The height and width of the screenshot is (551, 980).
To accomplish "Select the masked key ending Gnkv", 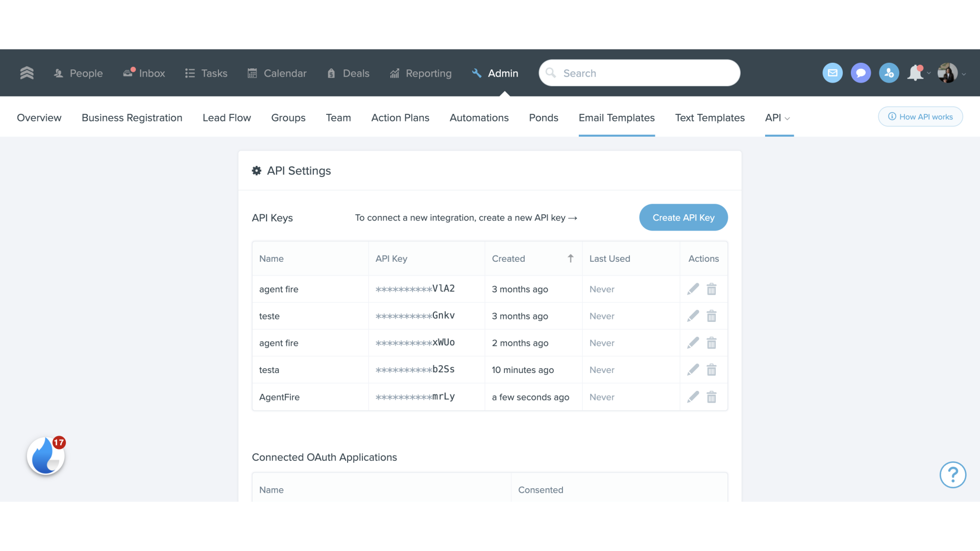I will [x=415, y=316].
